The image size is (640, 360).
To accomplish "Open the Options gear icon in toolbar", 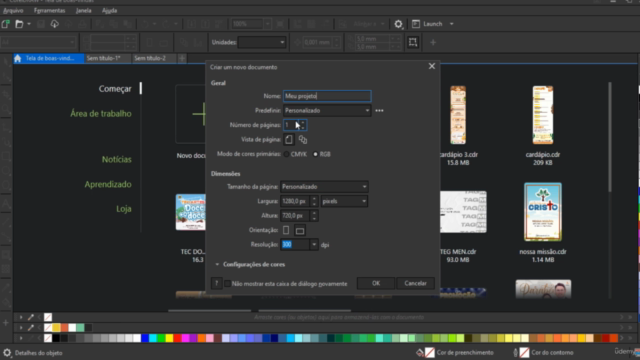I will click(x=398, y=24).
